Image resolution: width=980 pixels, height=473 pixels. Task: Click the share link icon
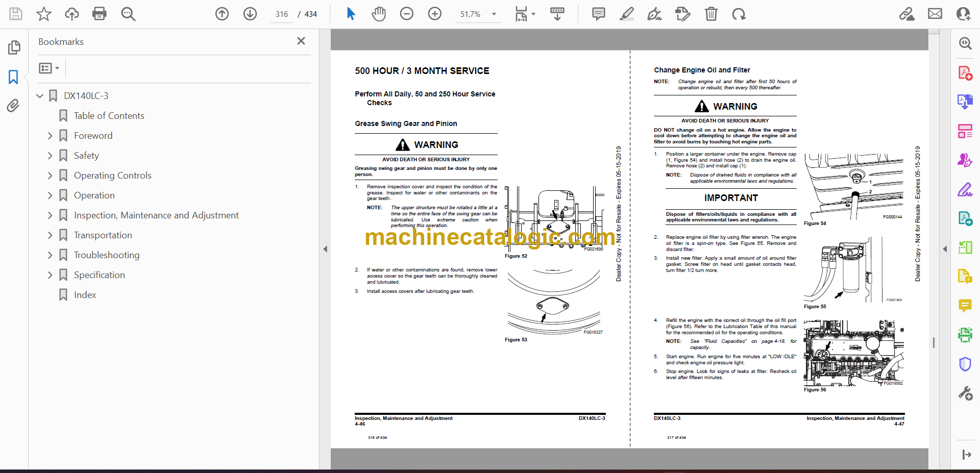pyautogui.click(x=907, y=14)
